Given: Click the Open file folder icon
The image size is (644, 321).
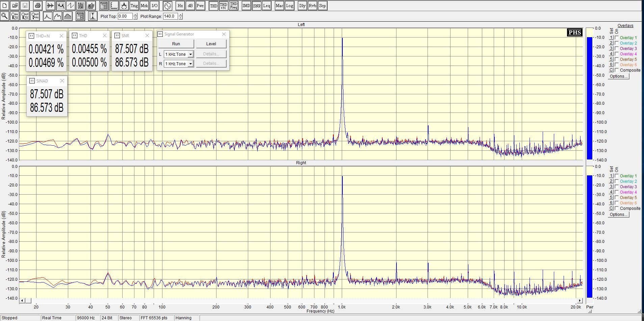Looking at the screenshot, I should [15, 6].
